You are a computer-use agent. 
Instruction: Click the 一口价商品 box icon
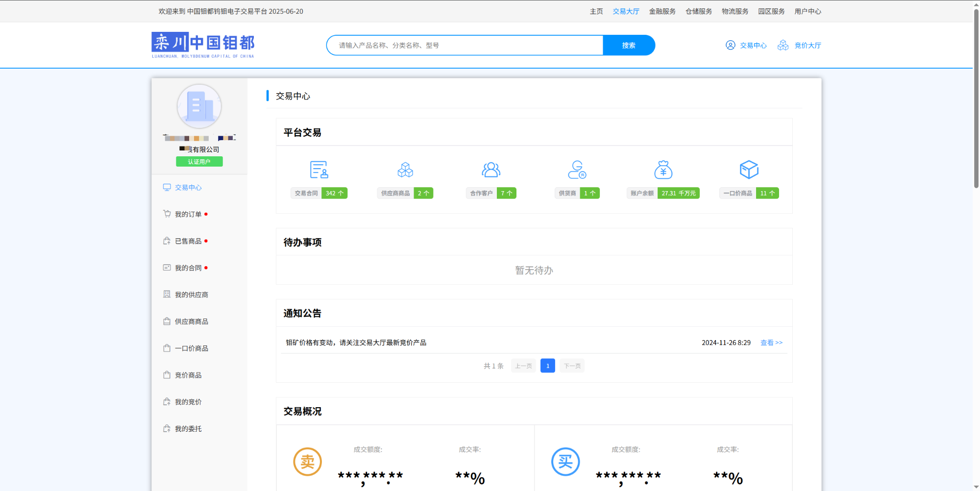749,170
